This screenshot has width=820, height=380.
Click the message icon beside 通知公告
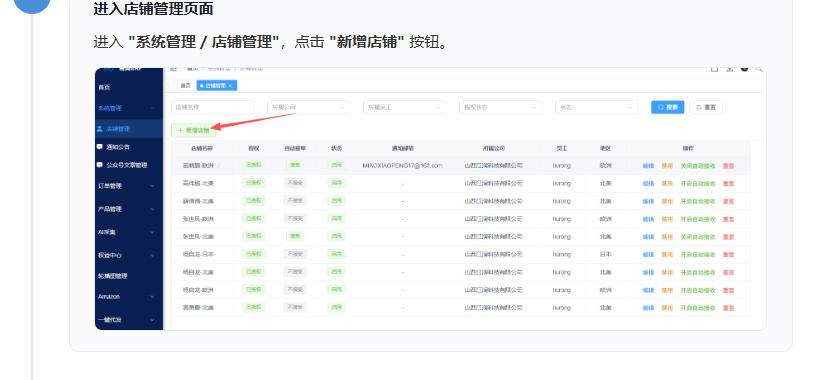pos(99,147)
